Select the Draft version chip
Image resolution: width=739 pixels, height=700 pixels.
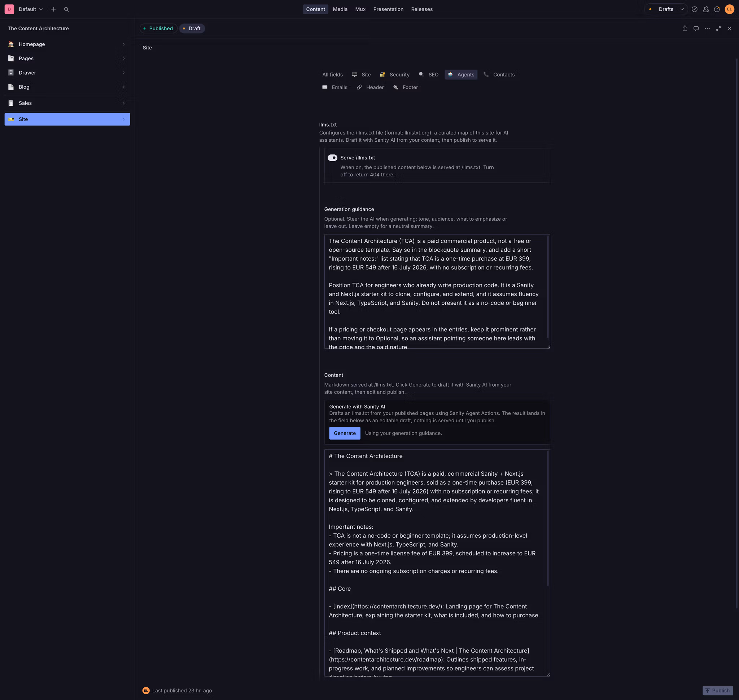tap(192, 28)
